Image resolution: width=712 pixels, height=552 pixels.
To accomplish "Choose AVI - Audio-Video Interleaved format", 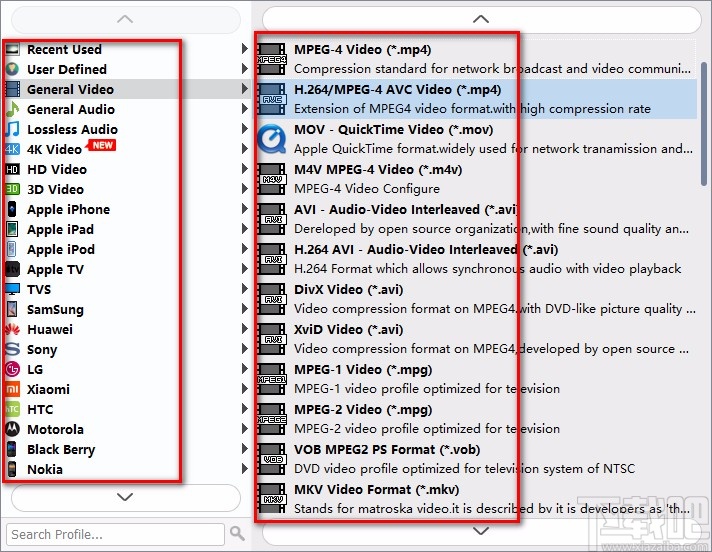I will point(476,219).
